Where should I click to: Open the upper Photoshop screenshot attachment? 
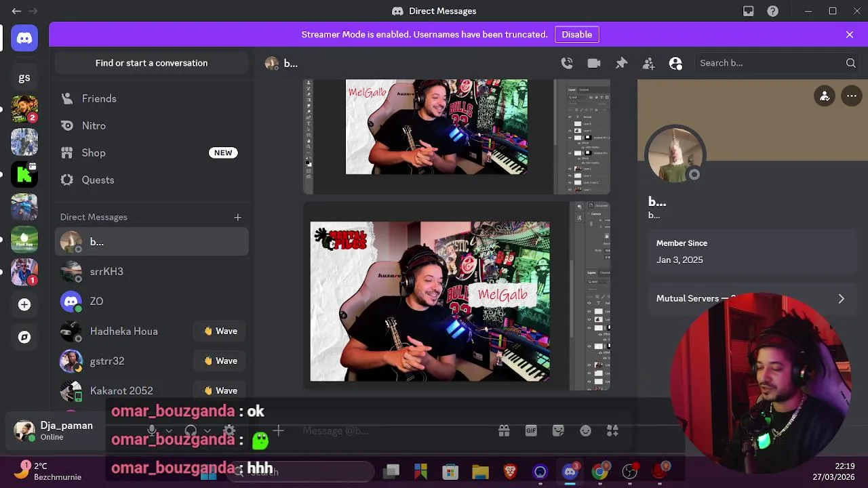pos(457,137)
